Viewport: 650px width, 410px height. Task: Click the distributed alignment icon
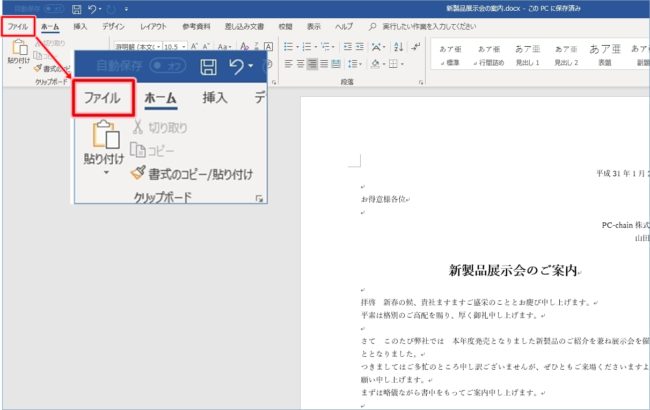[x=336, y=64]
